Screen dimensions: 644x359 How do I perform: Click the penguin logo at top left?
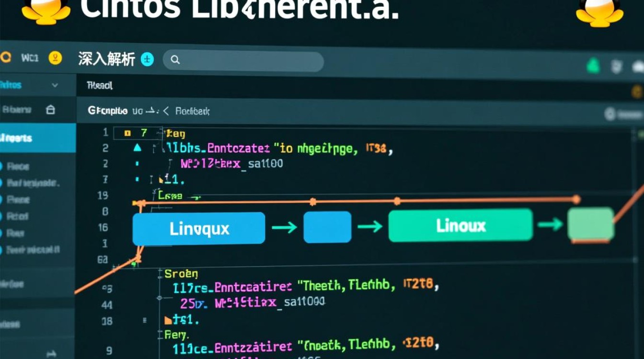pyautogui.click(x=46, y=10)
